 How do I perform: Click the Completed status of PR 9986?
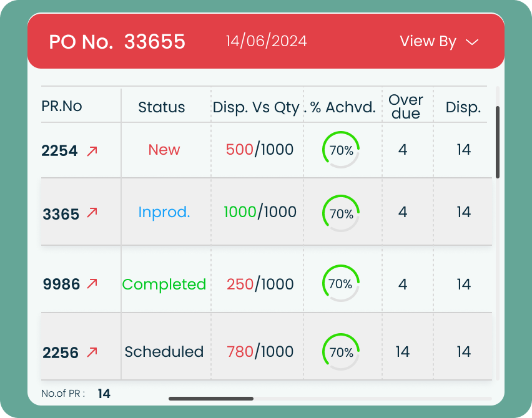point(164,284)
